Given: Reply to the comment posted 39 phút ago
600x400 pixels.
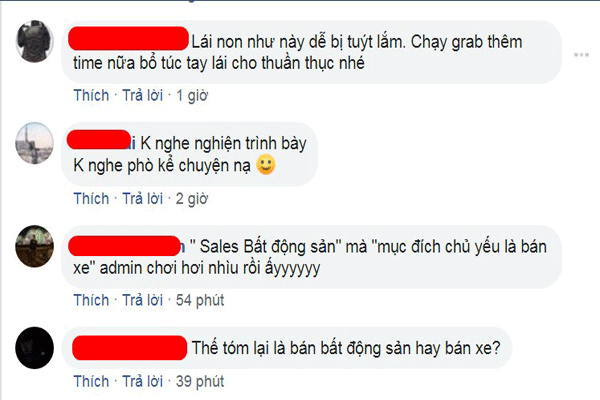Looking at the screenshot, I should (143, 381).
